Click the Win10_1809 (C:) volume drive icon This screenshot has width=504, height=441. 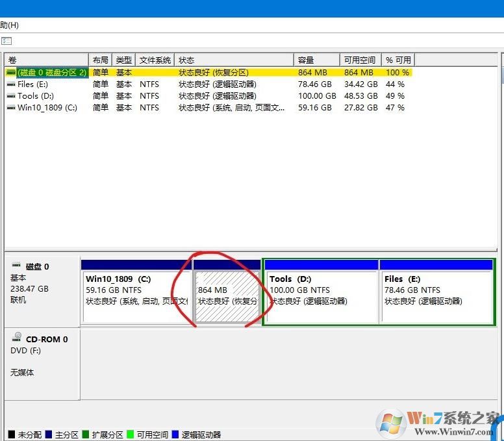[x=11, y=108]
